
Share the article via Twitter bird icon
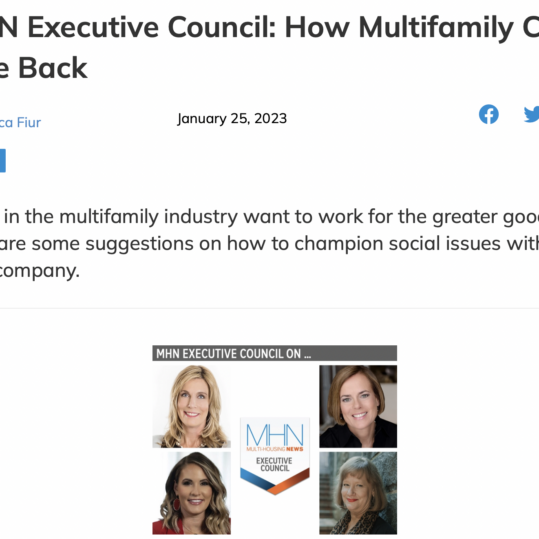pyautogui.click(x=531, y=114)
